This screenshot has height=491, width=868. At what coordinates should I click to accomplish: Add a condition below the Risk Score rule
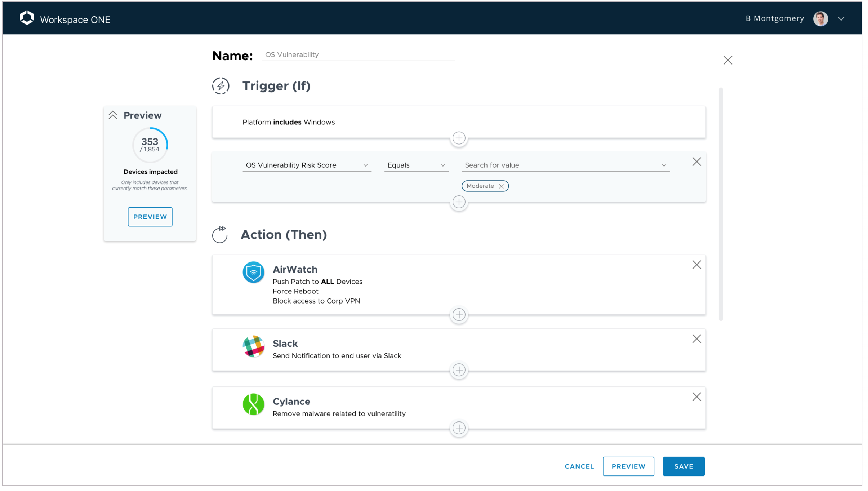tap(458, 202)
